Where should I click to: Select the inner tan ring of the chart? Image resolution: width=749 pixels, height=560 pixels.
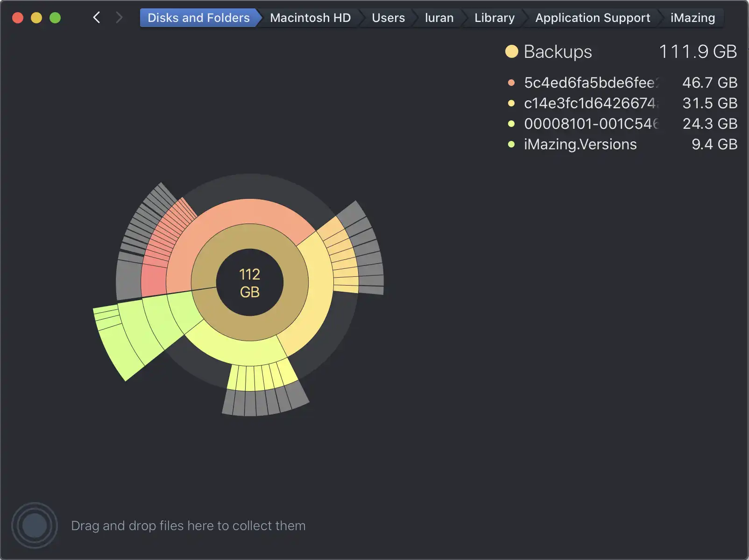tap(250, 329)
